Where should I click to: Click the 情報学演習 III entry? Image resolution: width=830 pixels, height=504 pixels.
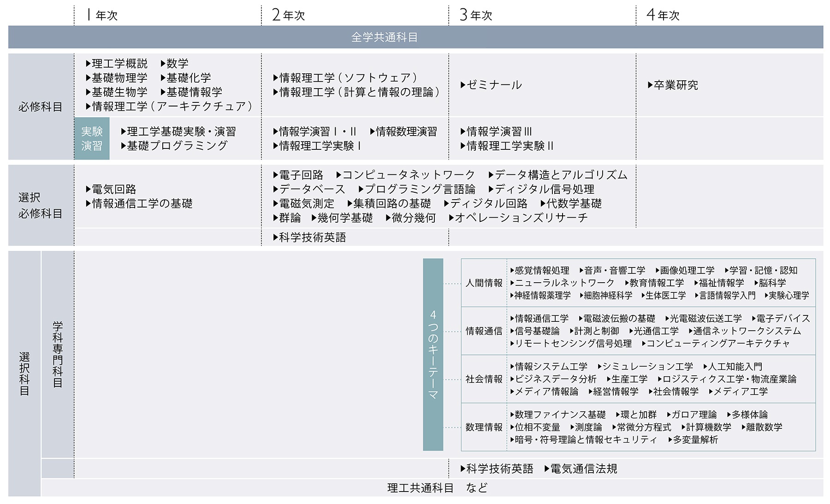(497, 131)
